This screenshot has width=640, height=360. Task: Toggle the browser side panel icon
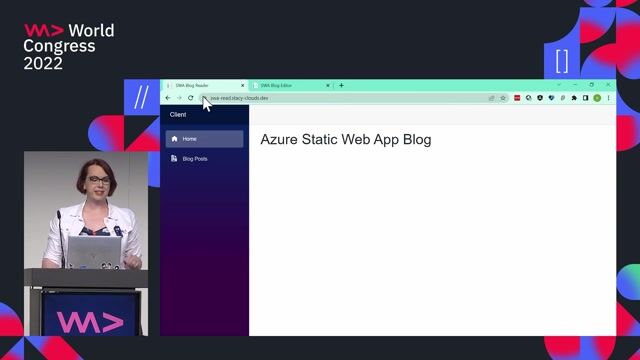coord(585,98)
